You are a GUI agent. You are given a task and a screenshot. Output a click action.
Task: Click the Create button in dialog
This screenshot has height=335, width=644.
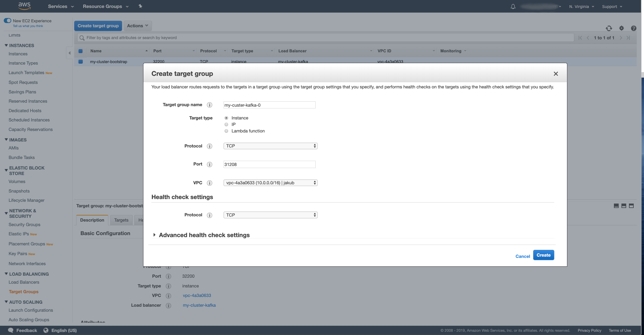pos(543,255)
